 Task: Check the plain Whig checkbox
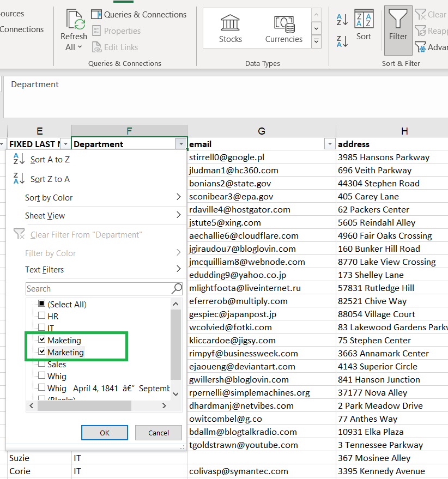[41, 375]
